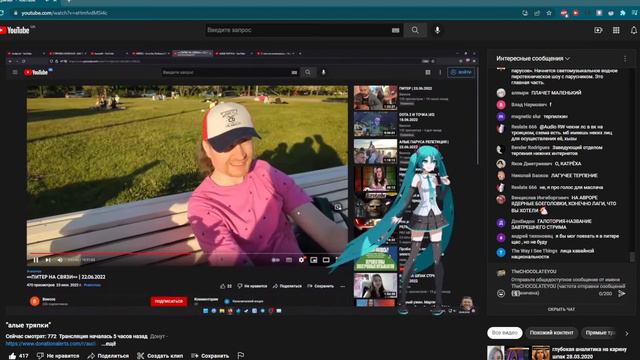Like the stream with thumbs up 417

[18, 356]
